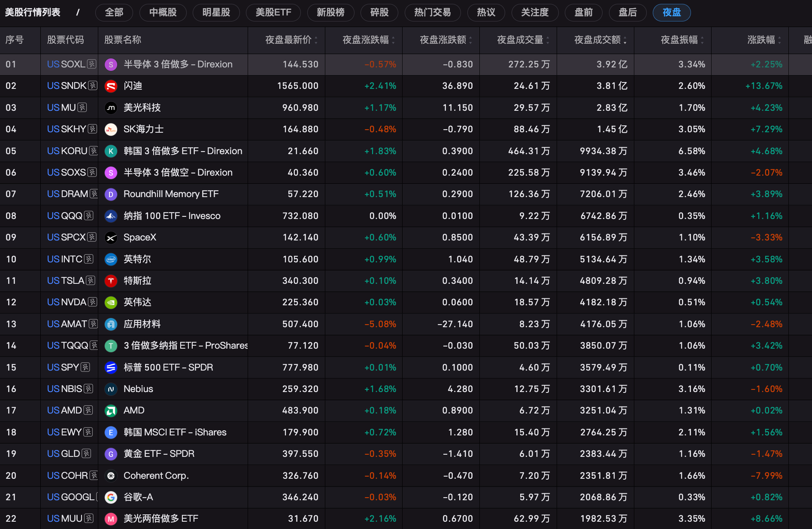Select the Coherent Corp. row

(x=406, y=476)
